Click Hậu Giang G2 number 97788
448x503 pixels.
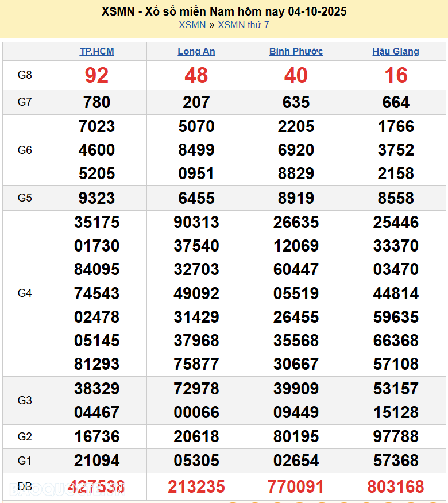tap(396, 436)
